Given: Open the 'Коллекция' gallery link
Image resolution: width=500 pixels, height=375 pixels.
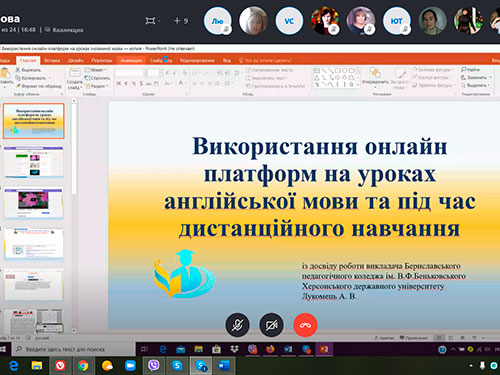Looking at the screenshot, I should (65, 30).
